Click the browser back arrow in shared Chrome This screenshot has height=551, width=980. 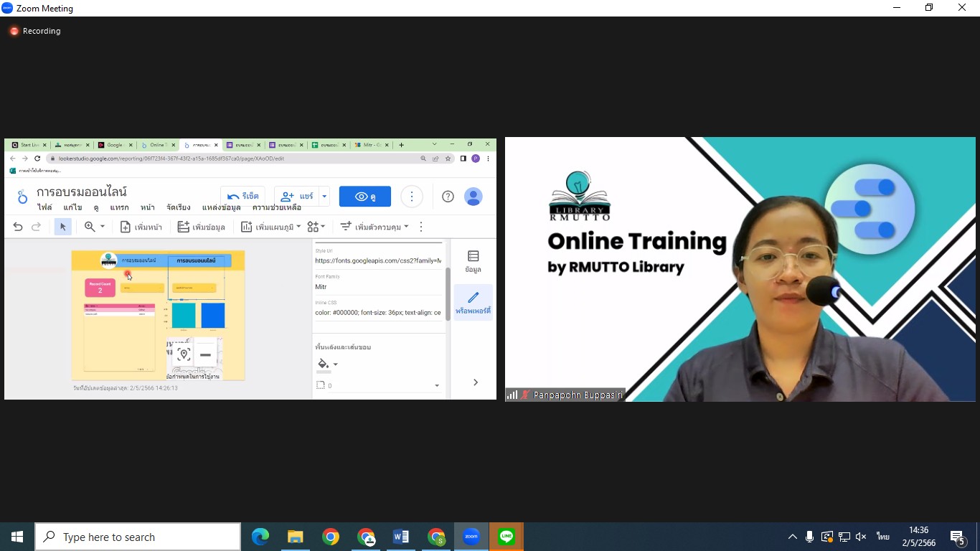click(13, 159)
